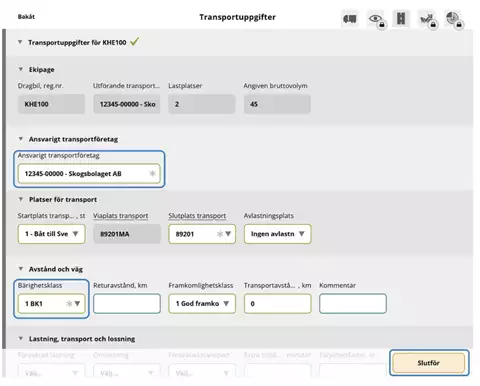Click Angiven bruttovolym field 45
This screenshot has width=480, height=386.
[x=277, y=104]
